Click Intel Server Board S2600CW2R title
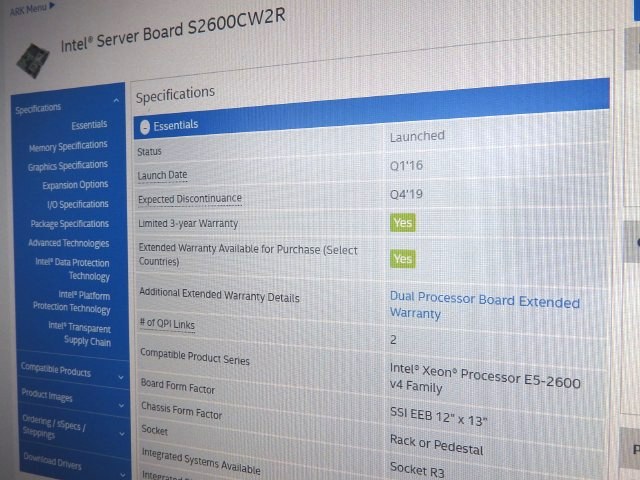 tap(173, 30)
